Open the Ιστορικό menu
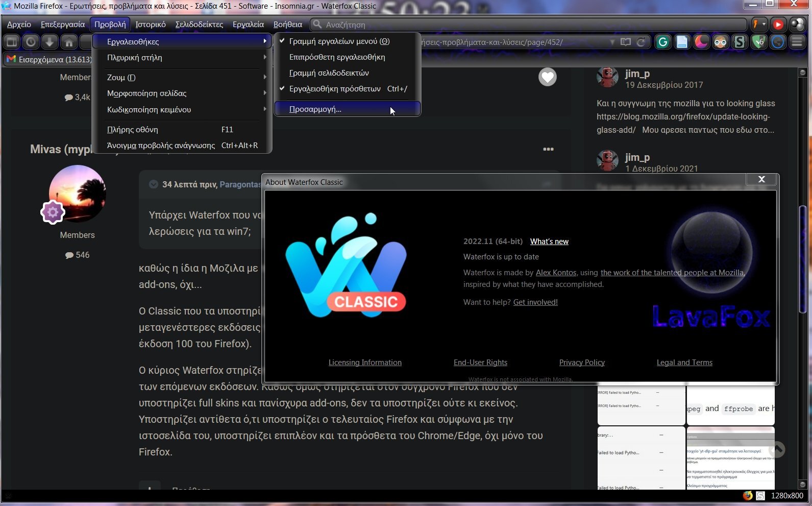 pyautogui.click(x=151, y=25)
